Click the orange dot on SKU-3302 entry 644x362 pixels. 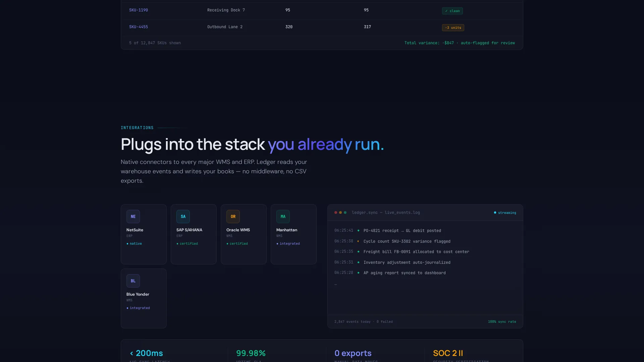tap(358, 241)
